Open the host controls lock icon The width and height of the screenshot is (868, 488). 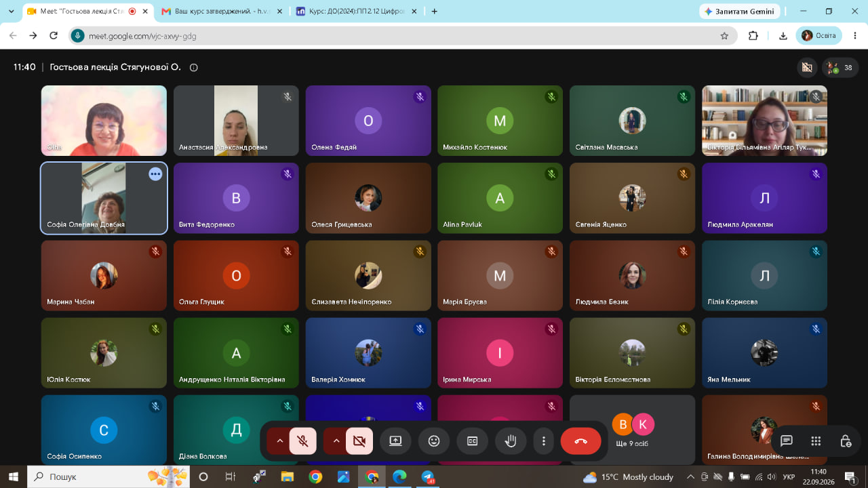(x=846, y=441)
